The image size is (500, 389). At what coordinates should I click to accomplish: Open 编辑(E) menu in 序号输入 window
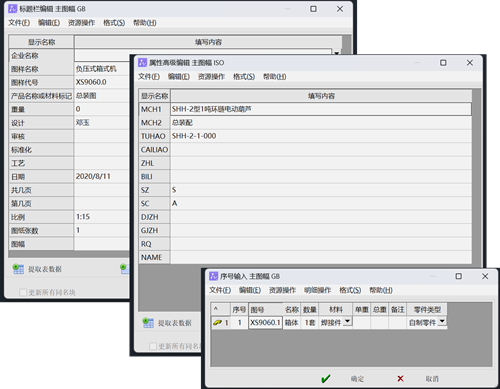(x=250, y=290)
